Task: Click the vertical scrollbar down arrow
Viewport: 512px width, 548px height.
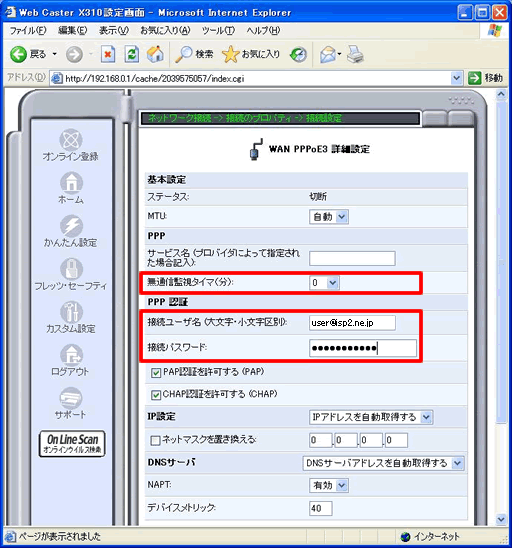Action: [x=501, y=519]
